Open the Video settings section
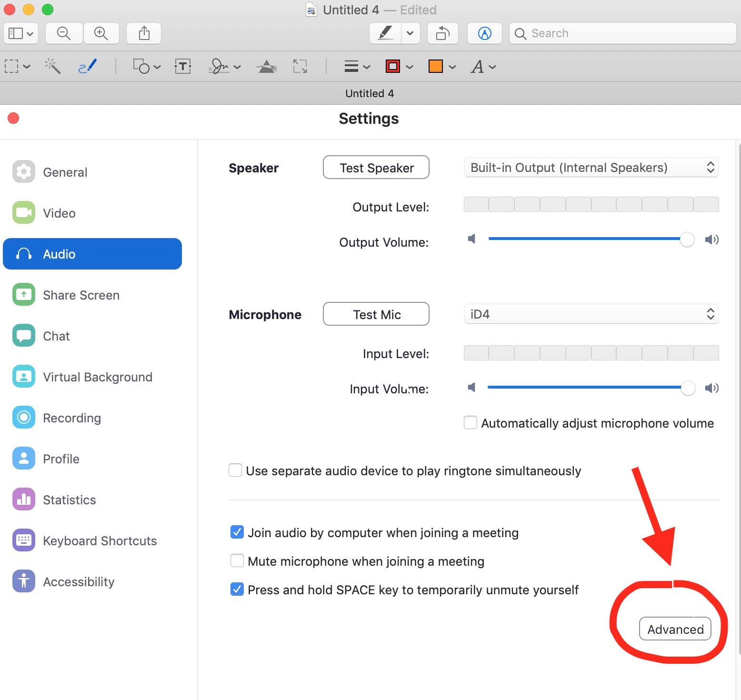 [59, 213]
